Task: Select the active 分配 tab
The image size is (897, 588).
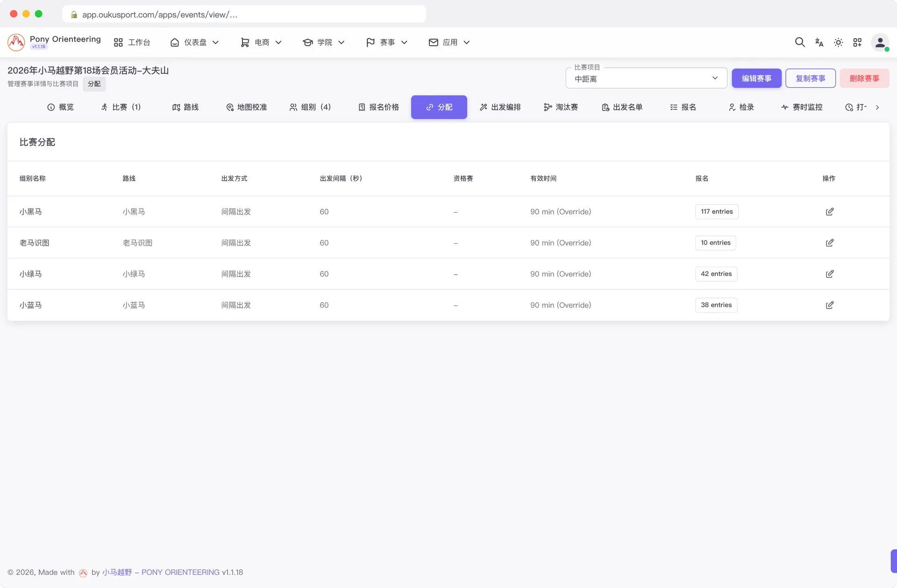Action: tap(439, 107)
